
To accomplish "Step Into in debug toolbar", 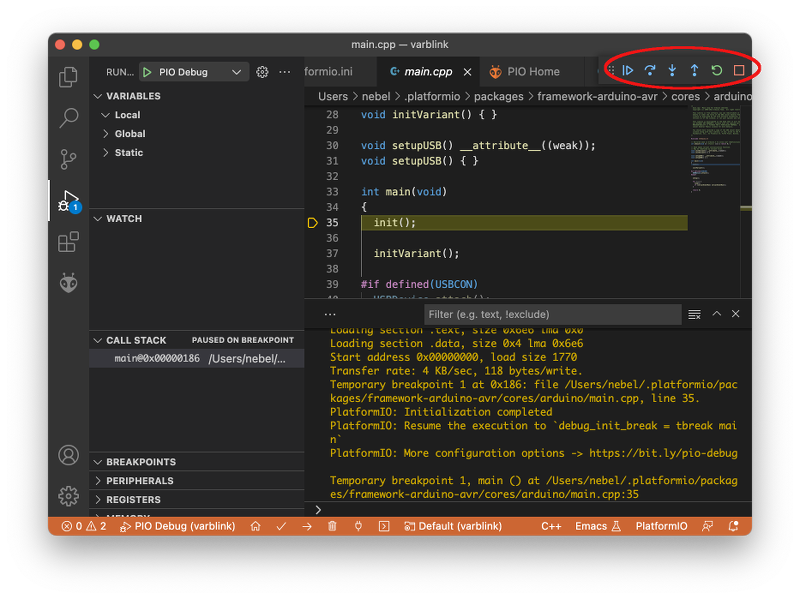I will click(672, 70).
